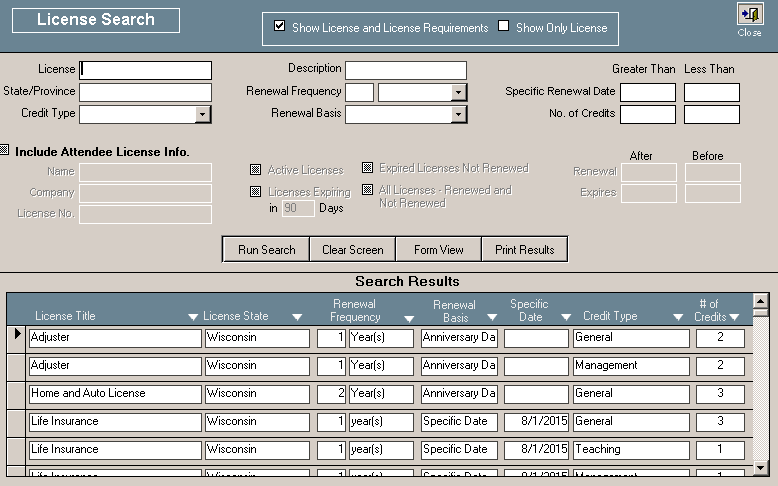Sort by License State column arrow
778x486 pixels.
[297, 317]
